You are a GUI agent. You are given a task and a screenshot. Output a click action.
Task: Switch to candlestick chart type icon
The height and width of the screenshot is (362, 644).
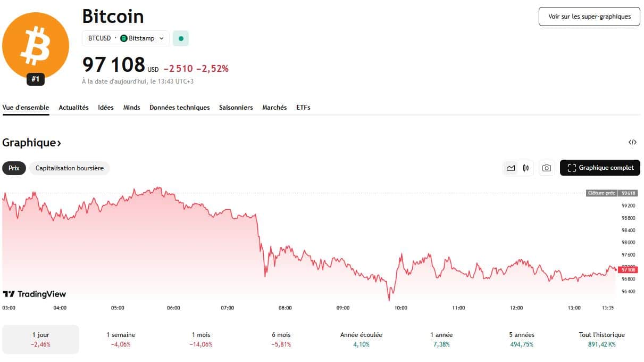[x=525, y=168]
